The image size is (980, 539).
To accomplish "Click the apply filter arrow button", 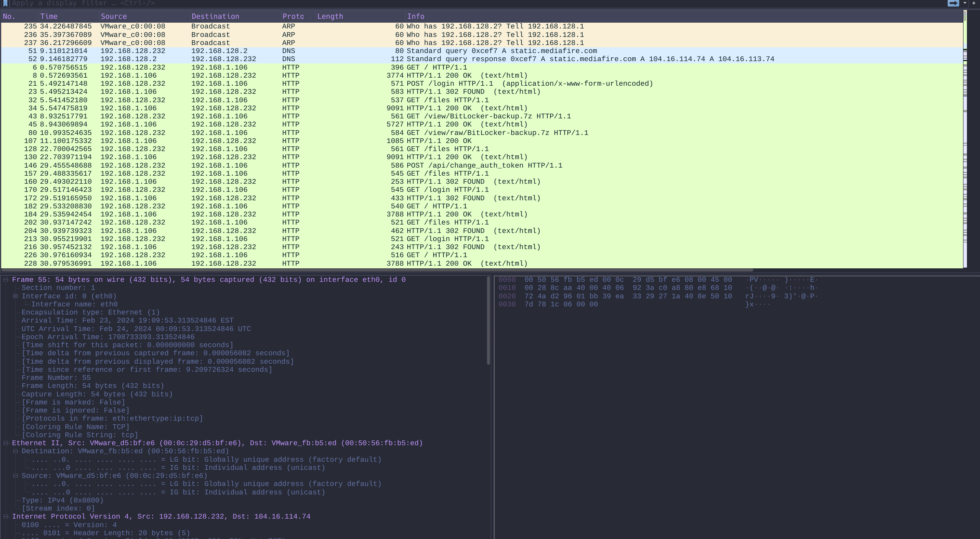I will 953,3.
